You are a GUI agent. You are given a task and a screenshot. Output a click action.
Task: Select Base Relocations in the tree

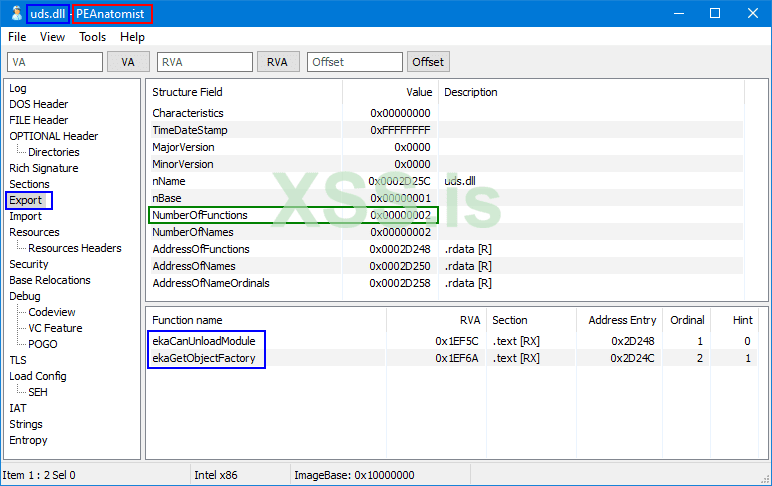click(x=50, y=280)
